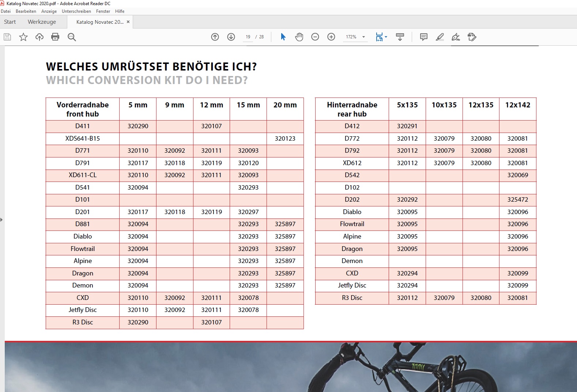Open the sign document pen tool

[x=456, y=37]
